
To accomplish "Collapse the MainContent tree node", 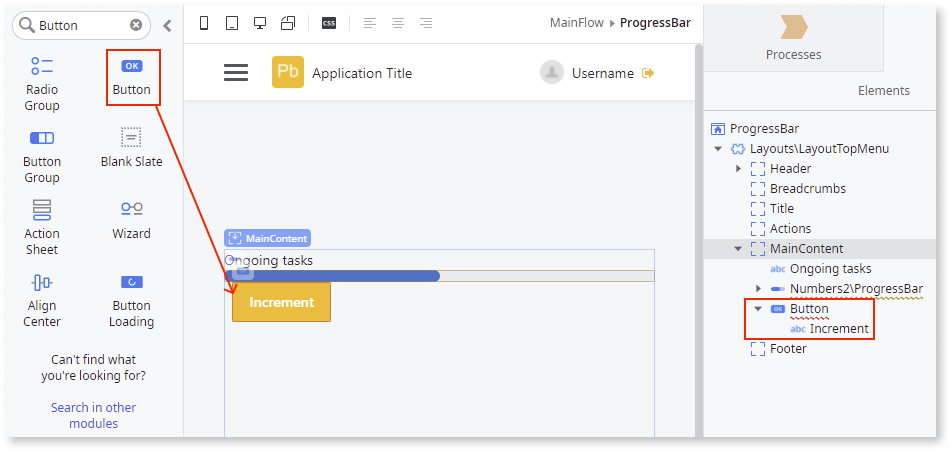I will point(738,249).
